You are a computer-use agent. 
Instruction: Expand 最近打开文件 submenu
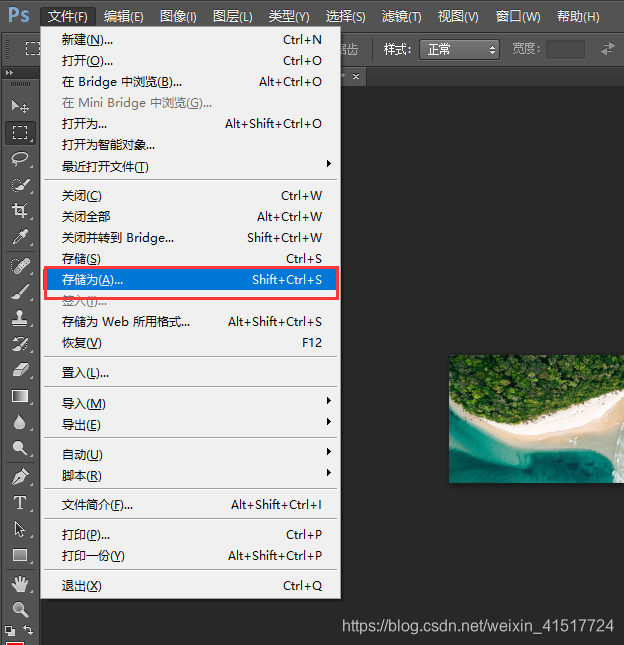pos(191,166)
